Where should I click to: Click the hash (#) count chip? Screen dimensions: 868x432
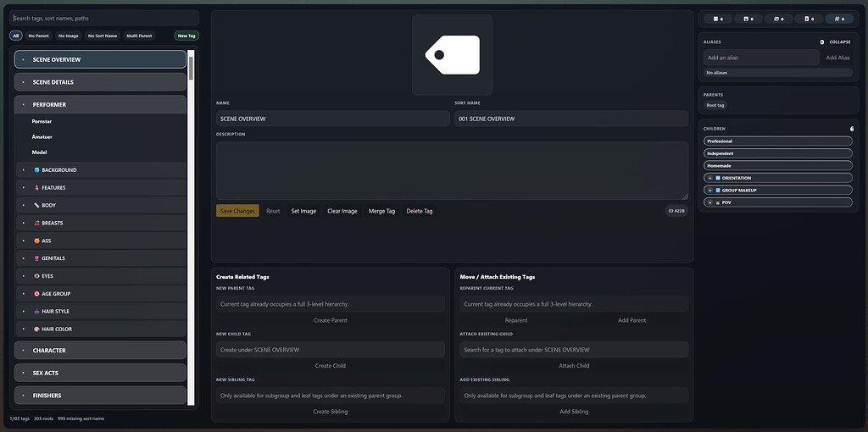pos(839,19)
